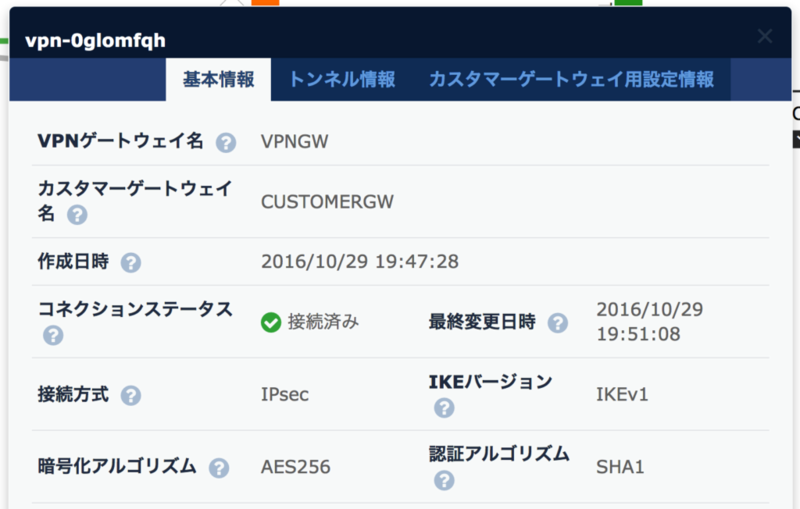This screenshot has width=800, height=509.
Task: Click the IKEv1 version value
Action: point(622,394)
